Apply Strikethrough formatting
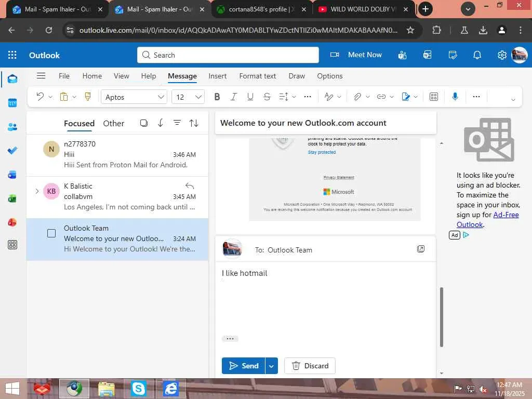The image size is (532, 399). pos(267,97)
